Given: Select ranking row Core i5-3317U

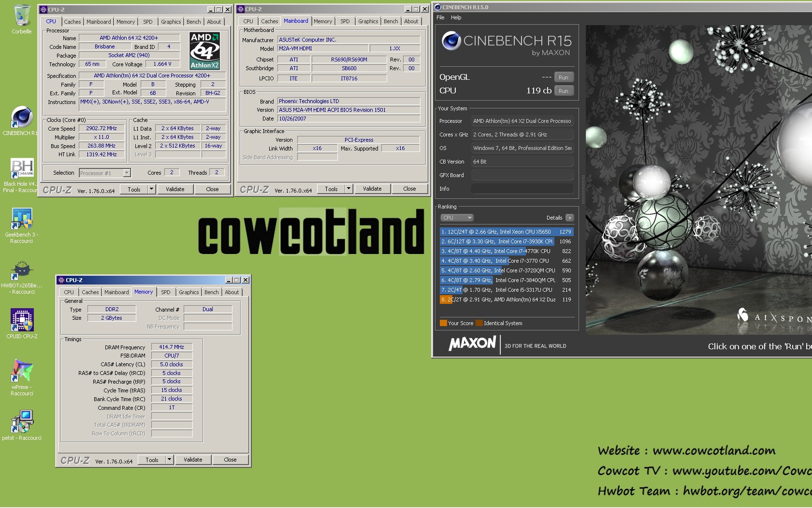Looking at the screenshot, I should [507, 290].
